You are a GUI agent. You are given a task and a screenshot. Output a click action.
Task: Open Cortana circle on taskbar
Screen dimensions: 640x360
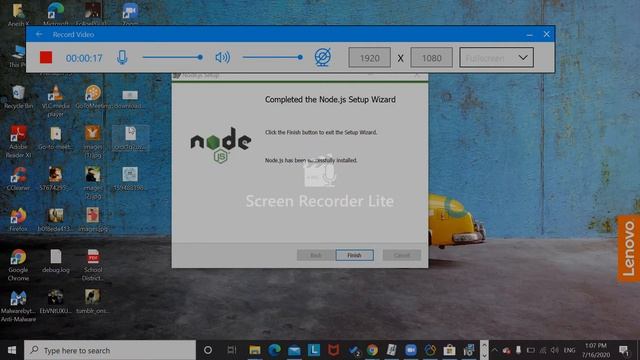208,350
